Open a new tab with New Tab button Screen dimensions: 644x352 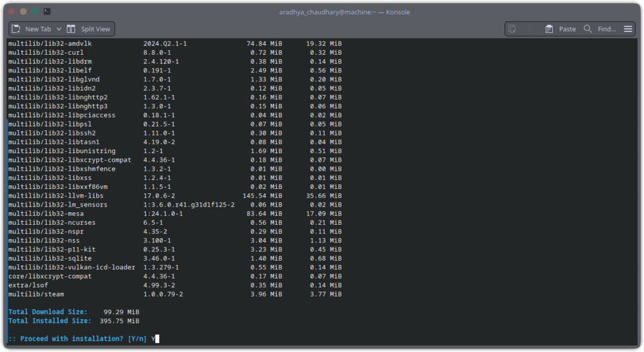[x=31, y=29]
